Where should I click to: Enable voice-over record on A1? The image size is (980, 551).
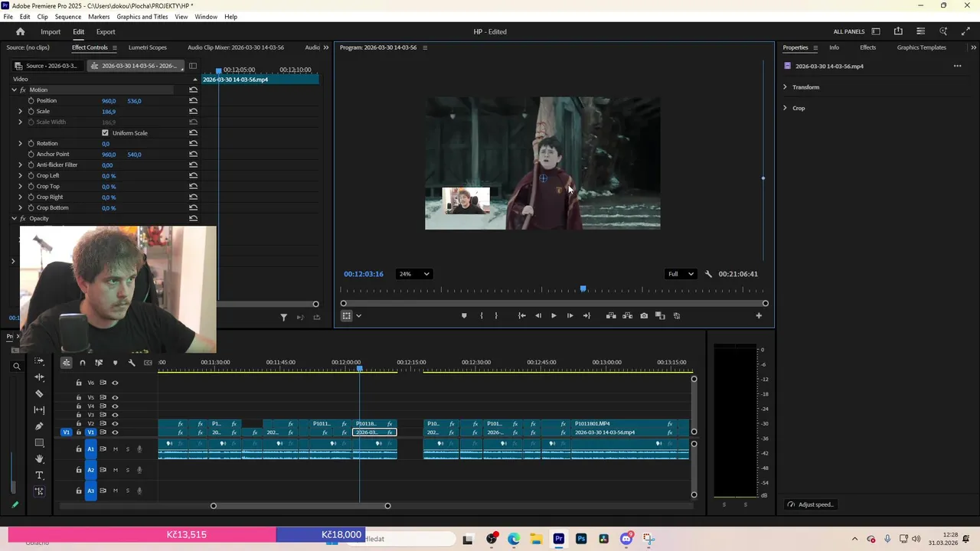click(139, 449)
